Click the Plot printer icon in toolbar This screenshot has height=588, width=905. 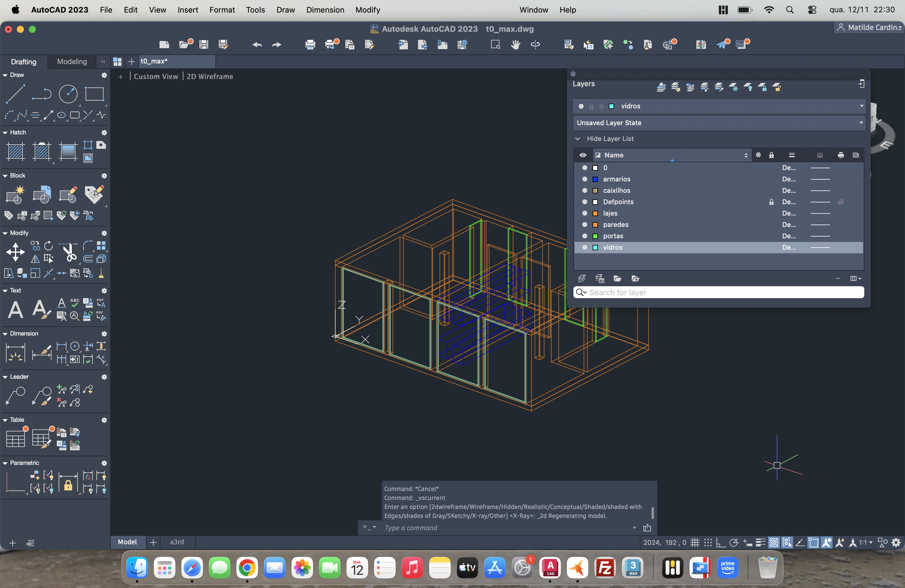[x=310, y=45]
